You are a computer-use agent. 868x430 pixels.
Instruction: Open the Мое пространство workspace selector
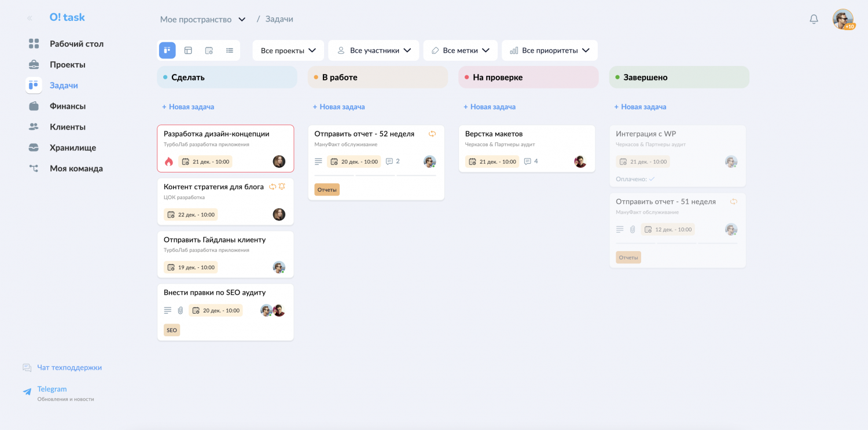coord(203,20)
